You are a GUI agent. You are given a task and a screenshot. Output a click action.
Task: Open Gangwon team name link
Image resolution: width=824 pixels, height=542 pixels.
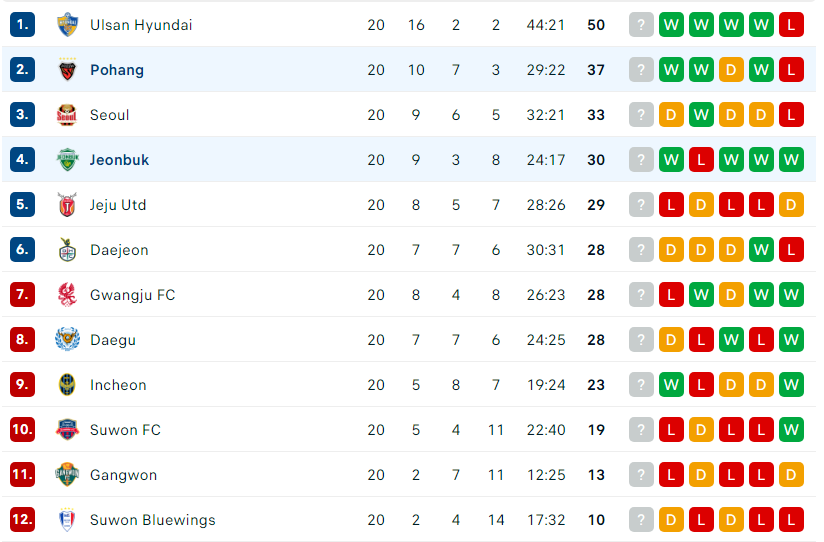[123, 475]
